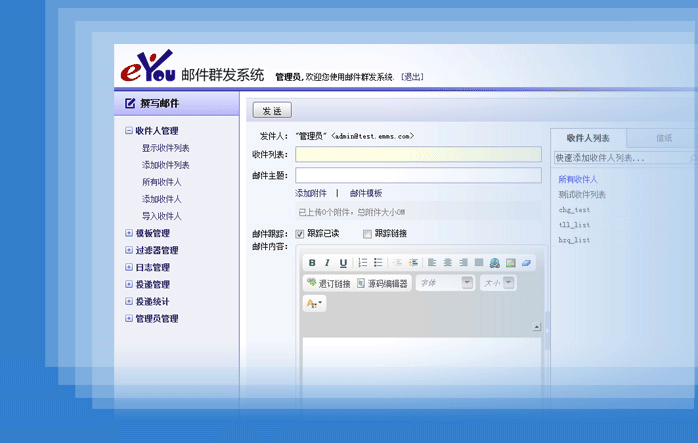The width and height of the screenshot is (698, 443).
Task: Collapse the 收件人管理 tree node
Action: (x=129, y=130)
